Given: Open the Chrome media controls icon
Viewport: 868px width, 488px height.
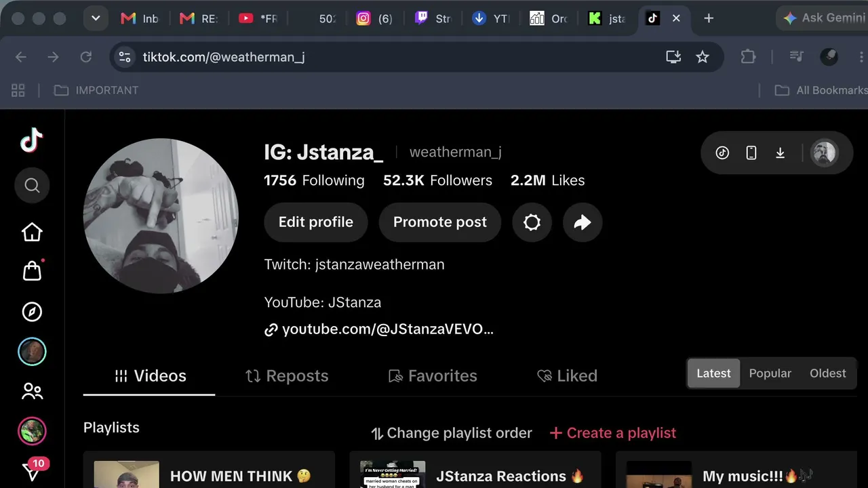Looking at the screenshot, I should [797, 57].
